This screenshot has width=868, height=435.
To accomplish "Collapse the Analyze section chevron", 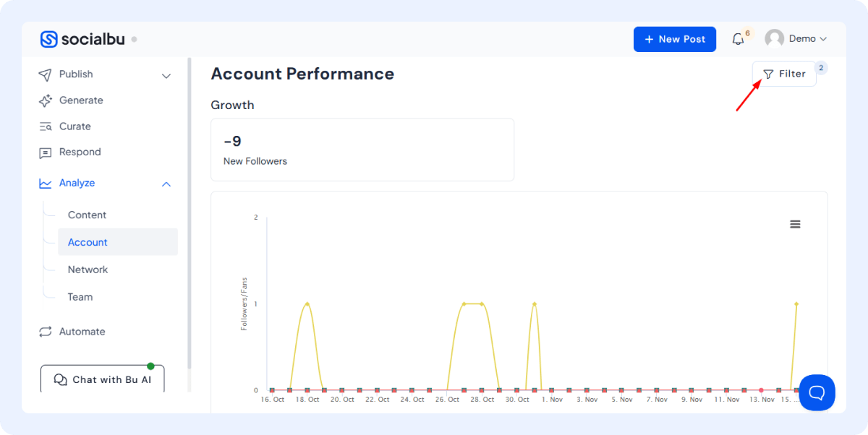I will 166,184.
